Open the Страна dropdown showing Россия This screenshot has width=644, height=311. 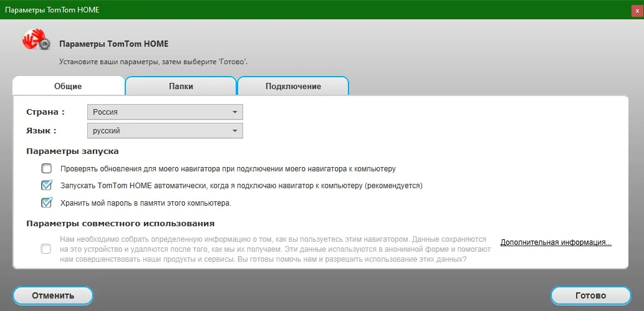165,112
